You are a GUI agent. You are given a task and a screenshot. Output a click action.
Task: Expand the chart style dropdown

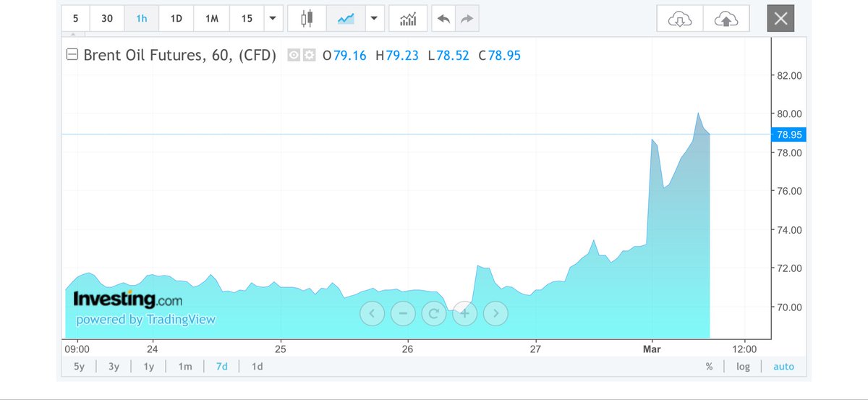pyautogui.click(x=373, y=18)
